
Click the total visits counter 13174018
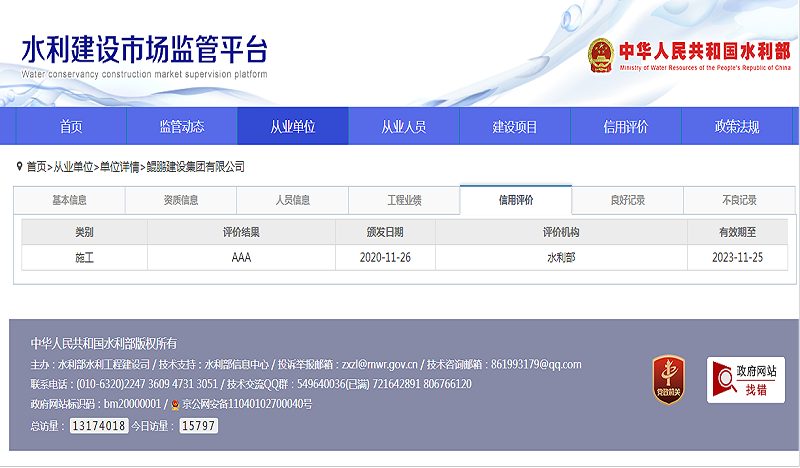[x=99, y=426]
